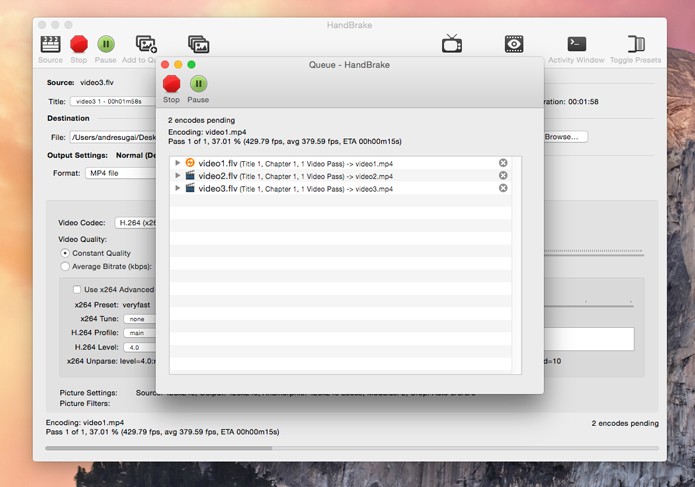Click '2 encodes pending' in main status bar
This screenshot has width=695, height=487.
[625, 423]
